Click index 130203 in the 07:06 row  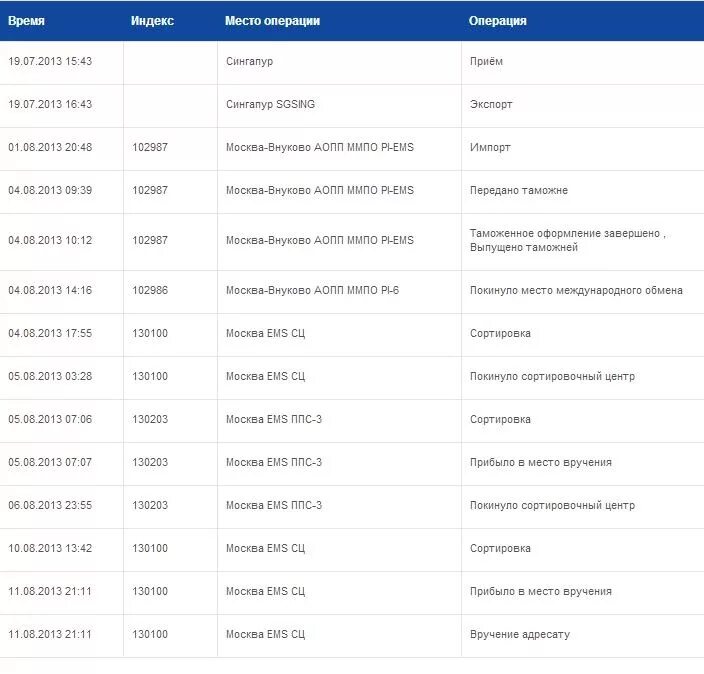(150, 419)
